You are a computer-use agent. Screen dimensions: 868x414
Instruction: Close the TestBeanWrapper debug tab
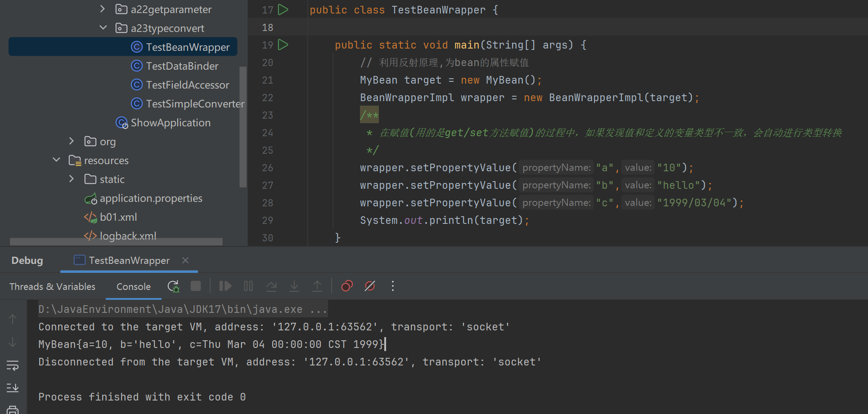(185, 260)
